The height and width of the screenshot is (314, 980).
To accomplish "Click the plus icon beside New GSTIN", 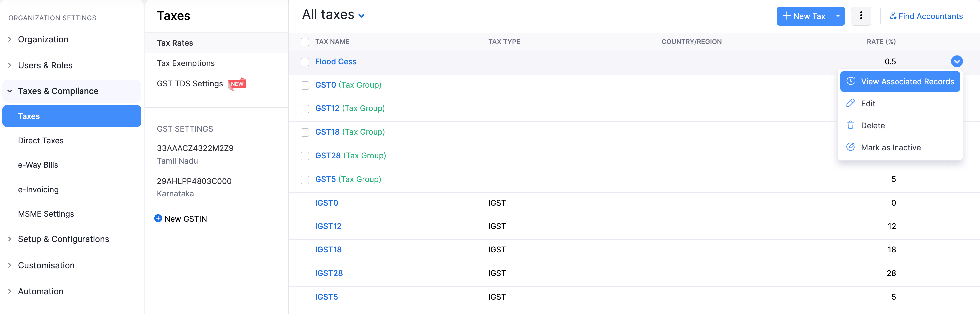I will pyautogui.click(x=158, y=218).
